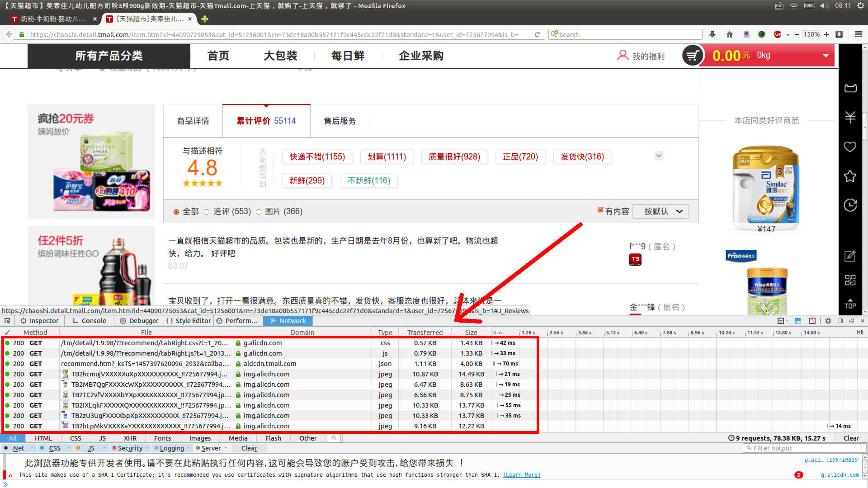Open the DevTools settings gear
The width and height of the screenshot is (868, 488).
828,321
